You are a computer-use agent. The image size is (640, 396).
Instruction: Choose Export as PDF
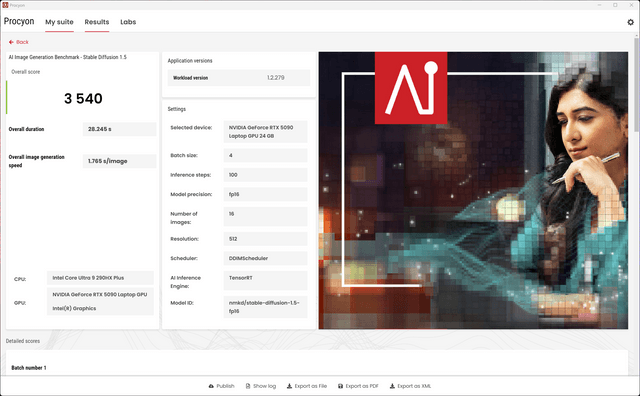358,386
